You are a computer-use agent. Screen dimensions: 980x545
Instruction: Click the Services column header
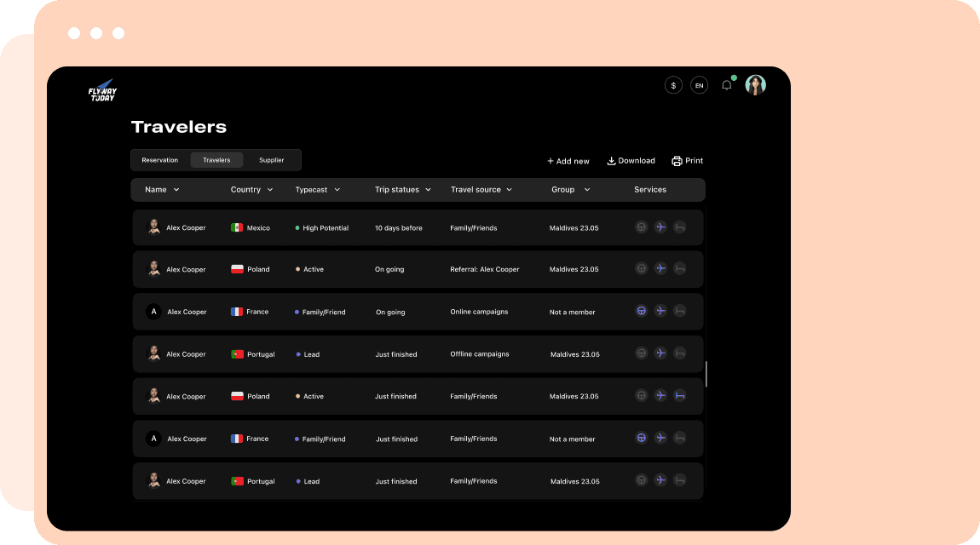pyautogui.click(x=650, y=190)
